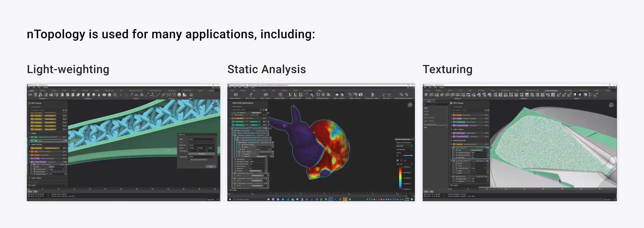Click the view cube in Static Analysis viewport

point(410,105)
